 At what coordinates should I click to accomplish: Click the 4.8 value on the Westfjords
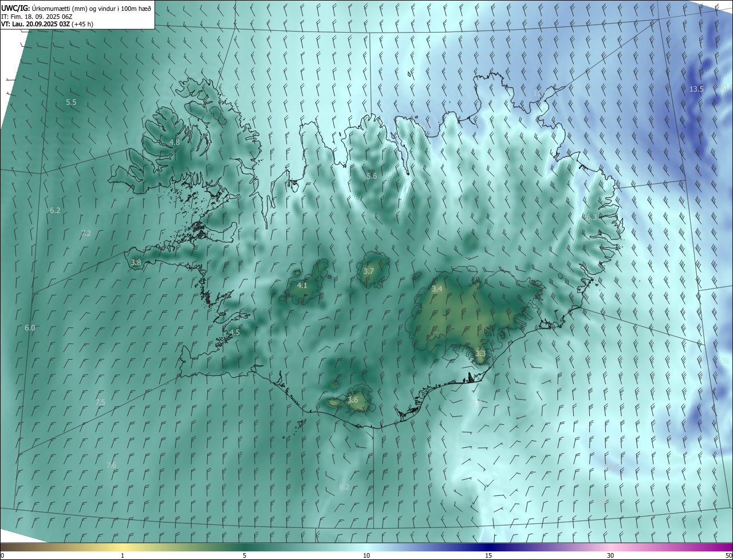pos(175,143)
